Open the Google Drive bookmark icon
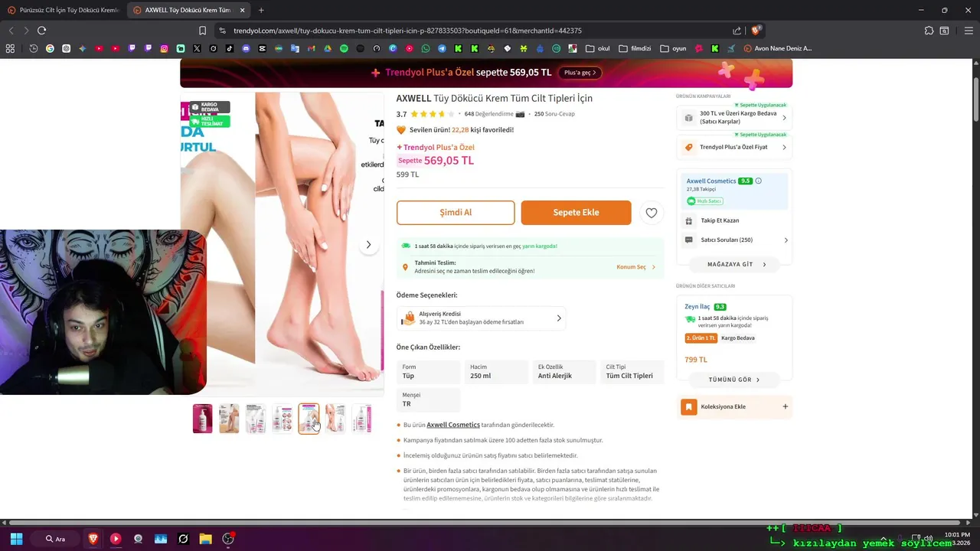The height and width of the screenshot is (551, 980). coord(328,48)
